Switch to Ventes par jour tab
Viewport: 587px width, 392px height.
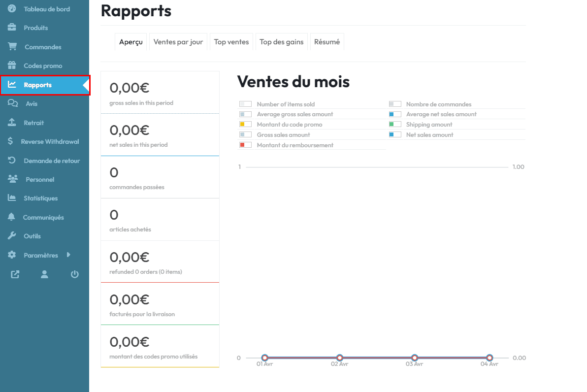point(178,42)
